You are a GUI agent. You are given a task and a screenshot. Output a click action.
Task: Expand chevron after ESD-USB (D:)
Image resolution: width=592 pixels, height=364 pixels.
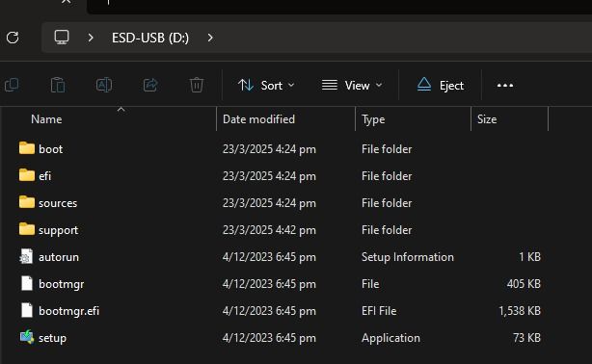(x=210, y=38)
